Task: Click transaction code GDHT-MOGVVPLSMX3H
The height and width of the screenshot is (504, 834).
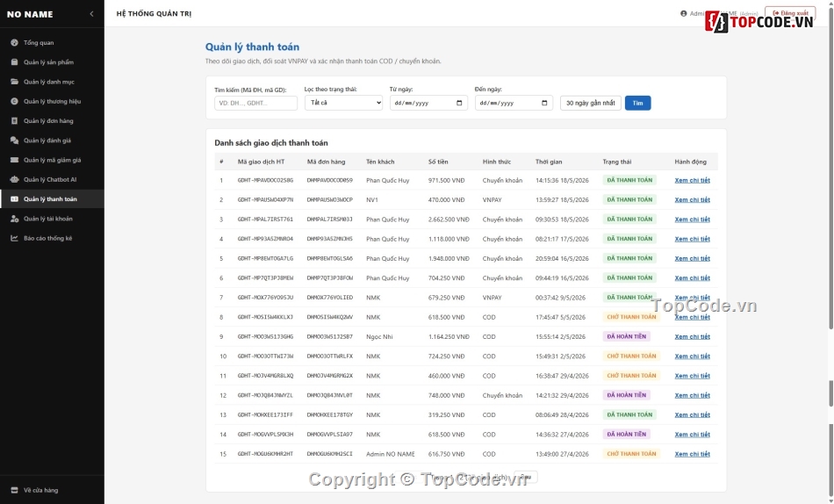Action: click(265, 435)
